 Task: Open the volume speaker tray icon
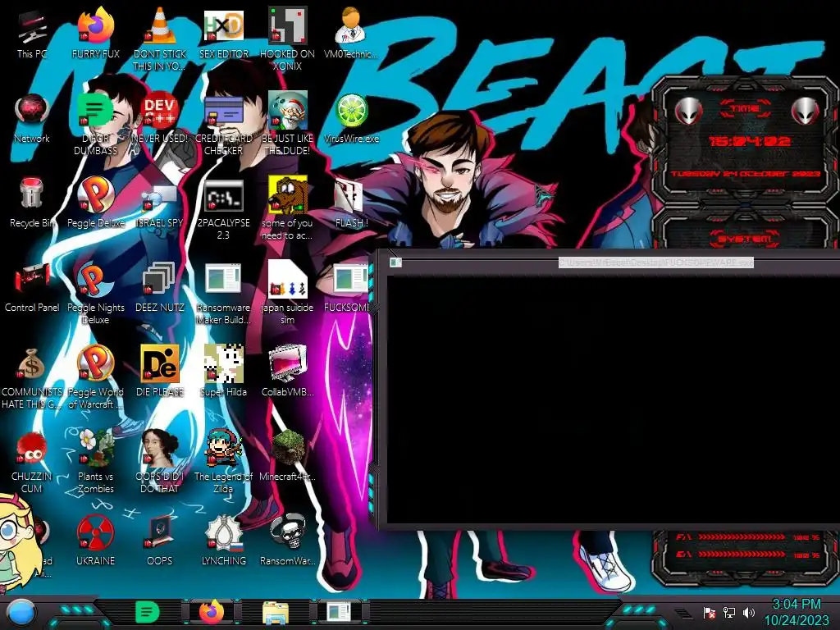(x=749, y=612)
